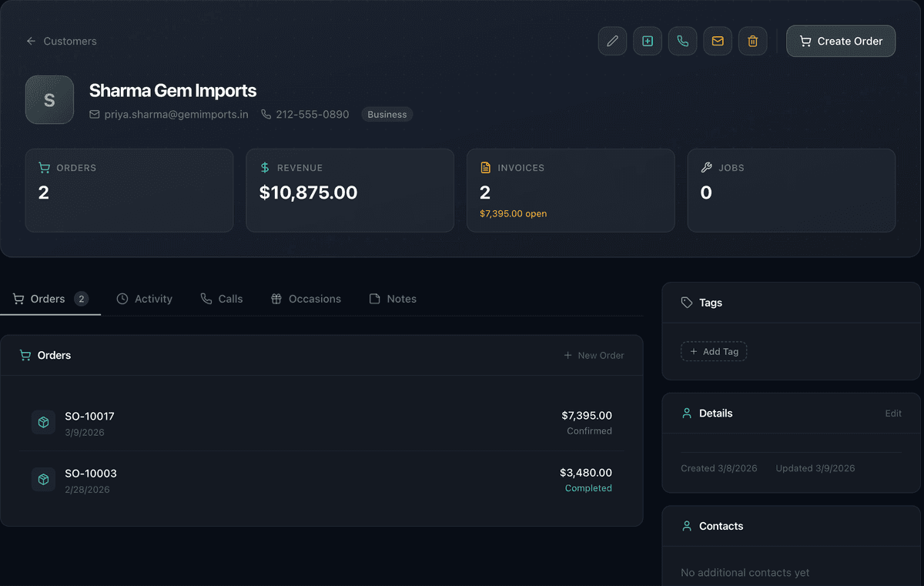
Task: Click the trash delete customer icon
Action: click(x=752, y=41)
